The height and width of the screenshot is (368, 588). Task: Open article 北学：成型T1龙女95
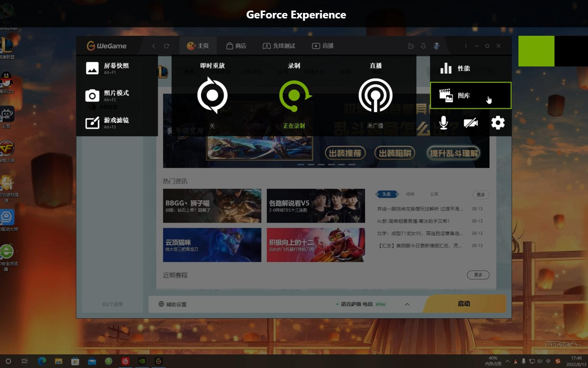tap(420, 233)
